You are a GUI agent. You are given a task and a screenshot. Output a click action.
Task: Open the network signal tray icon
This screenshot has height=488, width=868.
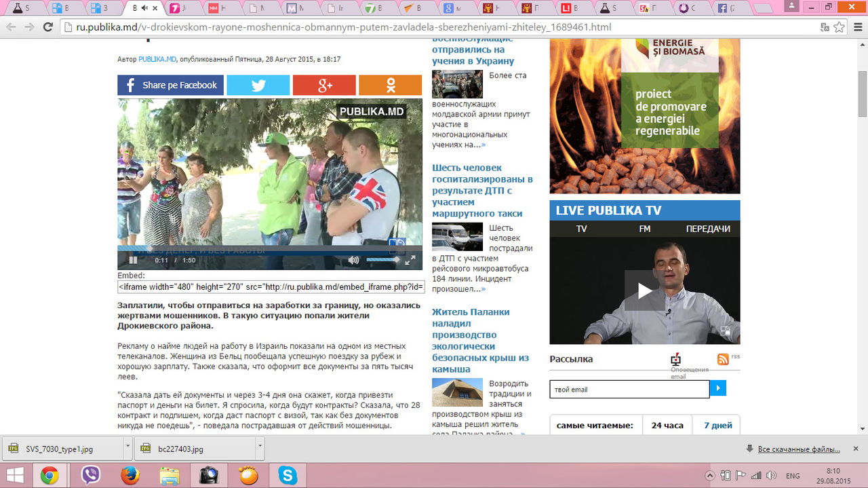(755, 476)
